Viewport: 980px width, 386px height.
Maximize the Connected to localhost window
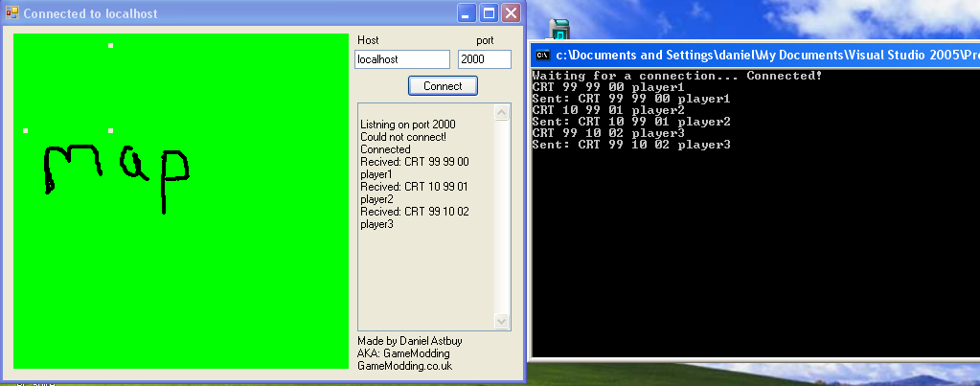click(489, 13)
